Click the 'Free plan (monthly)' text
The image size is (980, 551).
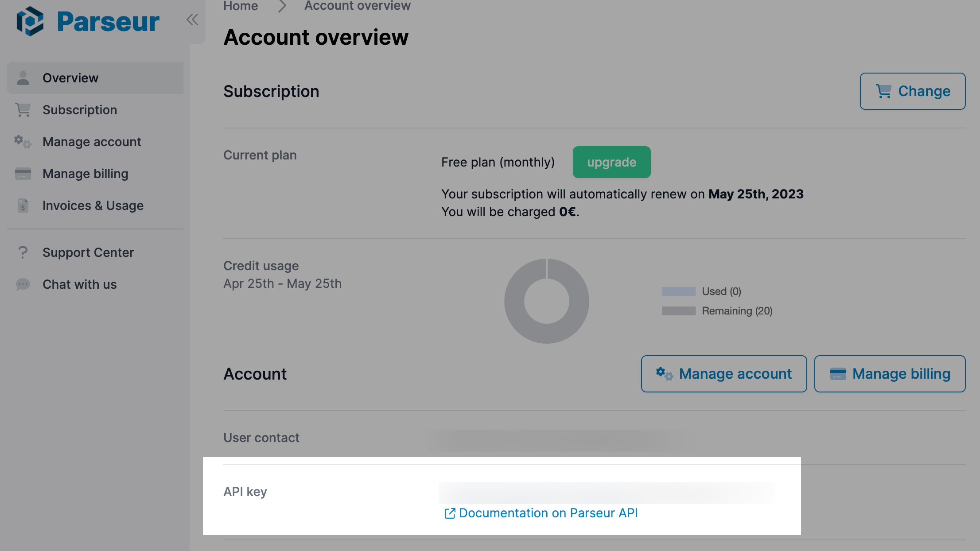coord(498,162)
